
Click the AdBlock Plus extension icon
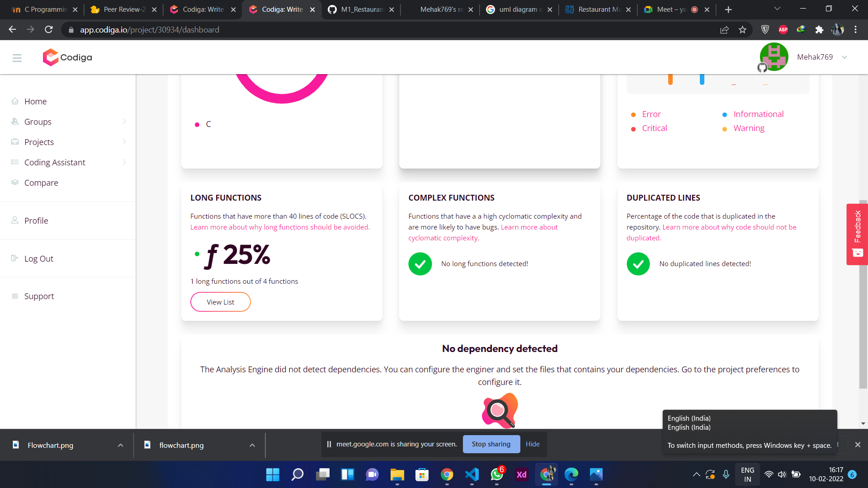(783, 30)
